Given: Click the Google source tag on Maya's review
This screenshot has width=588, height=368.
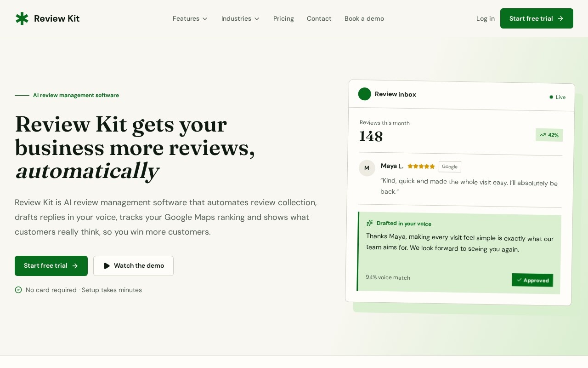Looking at the screenshot, I should tap(450, 167).
